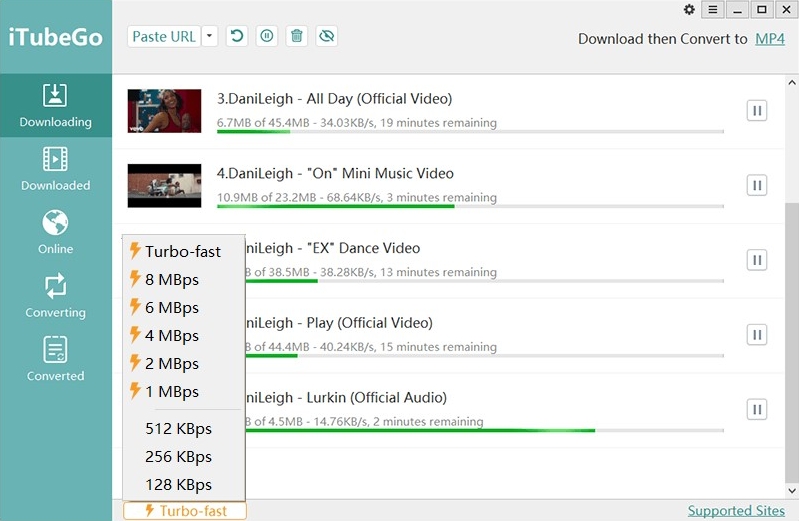Select 256 KBps speed limit

(x=183, y=456)
